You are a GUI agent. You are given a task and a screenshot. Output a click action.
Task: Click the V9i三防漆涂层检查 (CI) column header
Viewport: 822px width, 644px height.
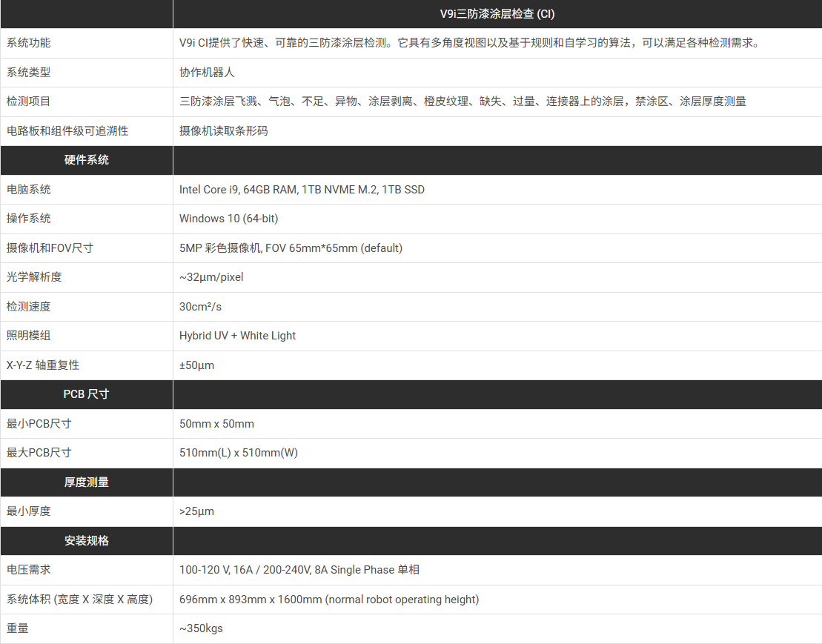(497, 14)
